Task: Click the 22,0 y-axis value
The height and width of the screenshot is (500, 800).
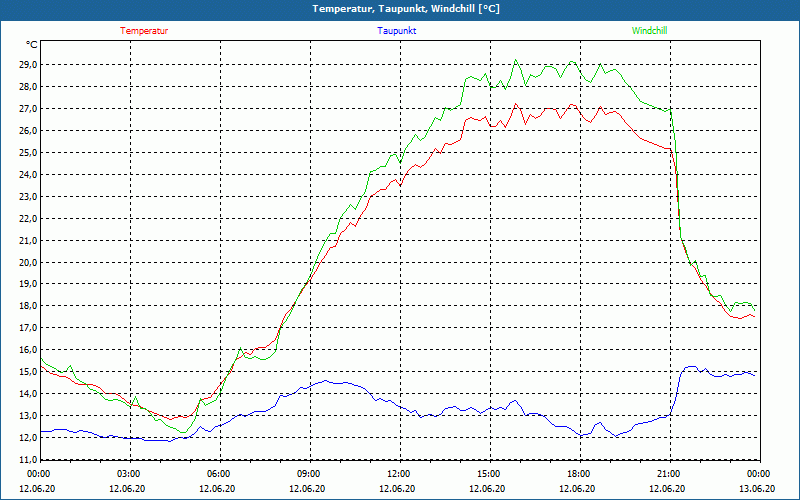Action: [29, 218]
